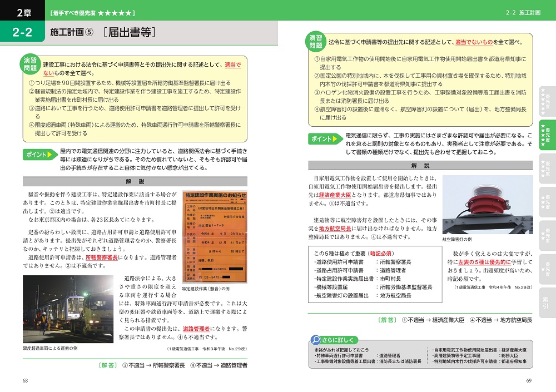Image resolution: width=556 pixels, height=392 pixels.
Task: Click the red underlined 経済産業大臣 in the explanation
Action: [335, 195]
